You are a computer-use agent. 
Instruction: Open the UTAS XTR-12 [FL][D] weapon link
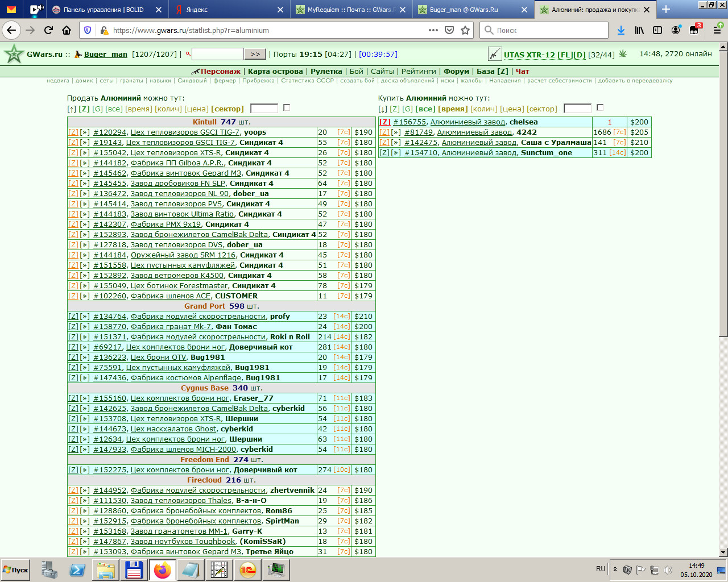(544, 55)
